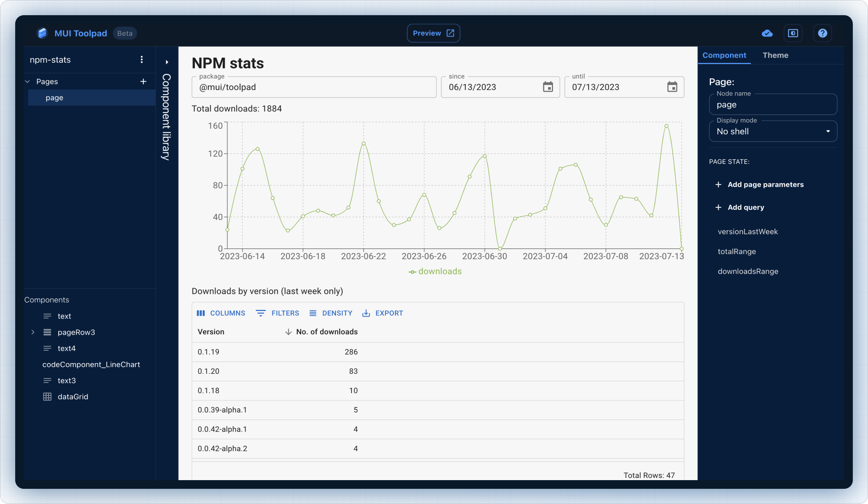The height and width of the screenshot is (504, 868).
Task: Toggle the No. of downloads sort arrow
Action: 288,332
